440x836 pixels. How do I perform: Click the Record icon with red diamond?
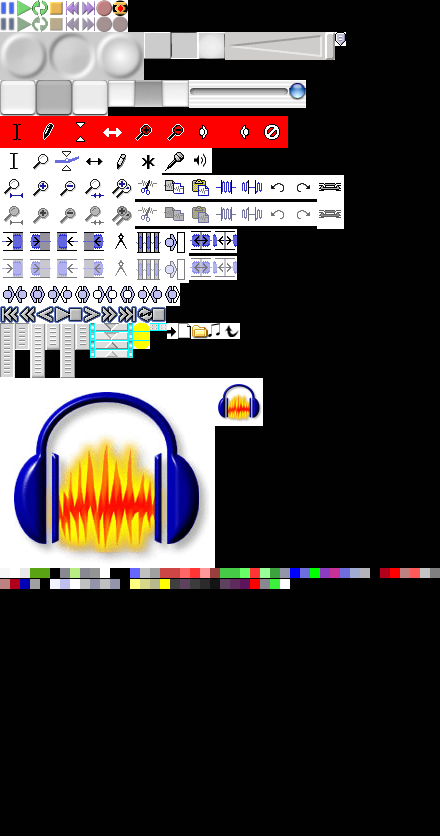click(120, 8)
